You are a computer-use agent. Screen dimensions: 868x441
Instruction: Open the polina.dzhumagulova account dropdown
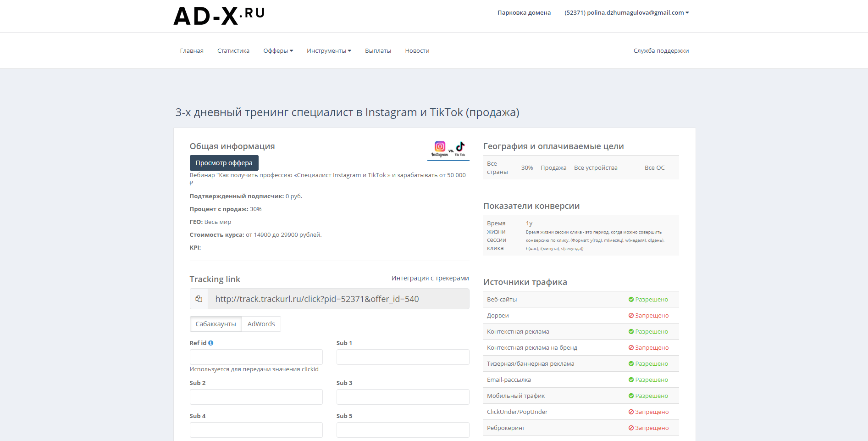coord(626,12)
